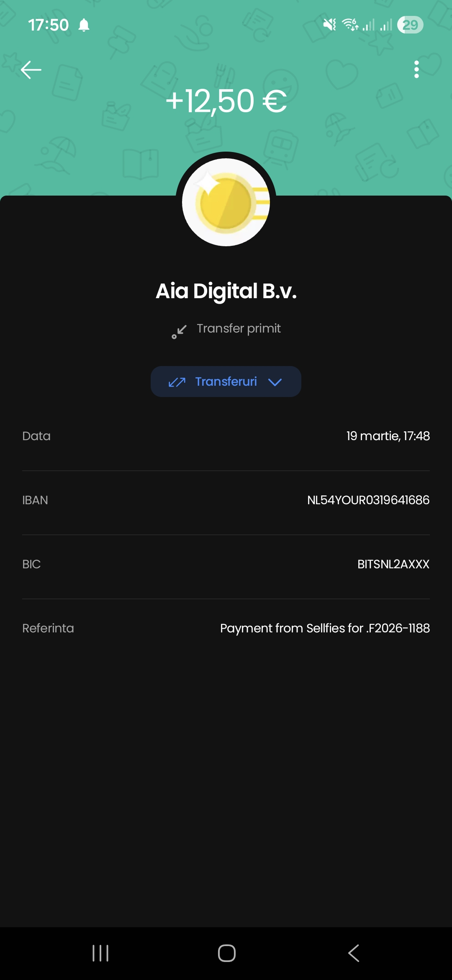This screenshot has height=980, width=452.
Task: Tap the date 19 martie, 17:48
Action: 388,436
